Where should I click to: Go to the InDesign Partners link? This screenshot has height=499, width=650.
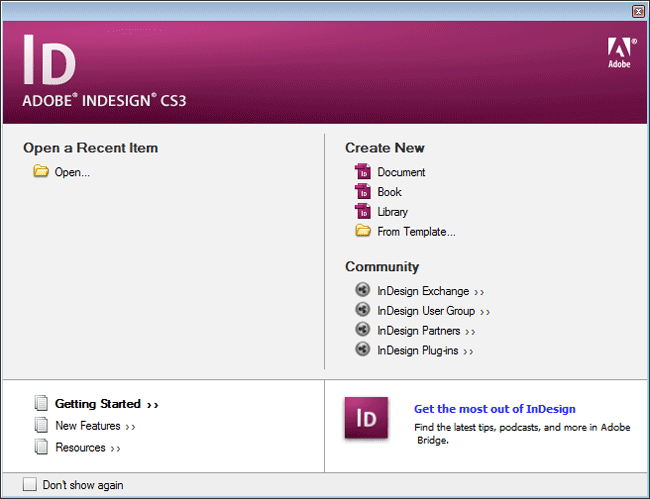point(426,331)
